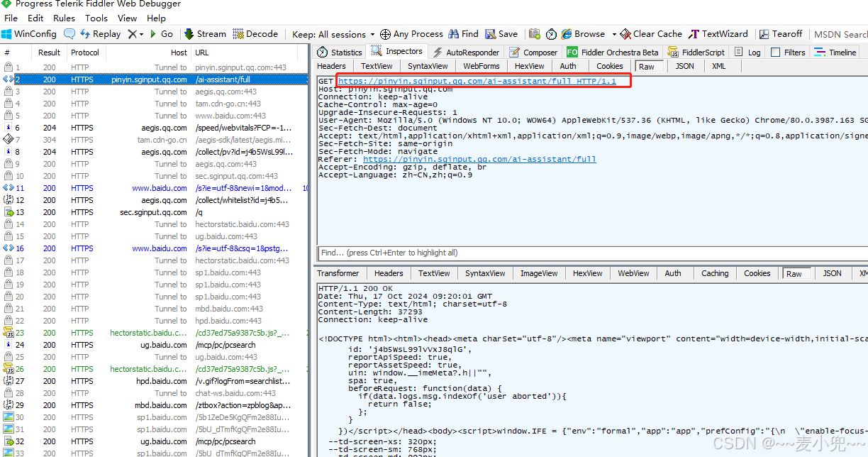Select the Inspectors tab
This screenshot has width=868, height=457.
[397, 51]
